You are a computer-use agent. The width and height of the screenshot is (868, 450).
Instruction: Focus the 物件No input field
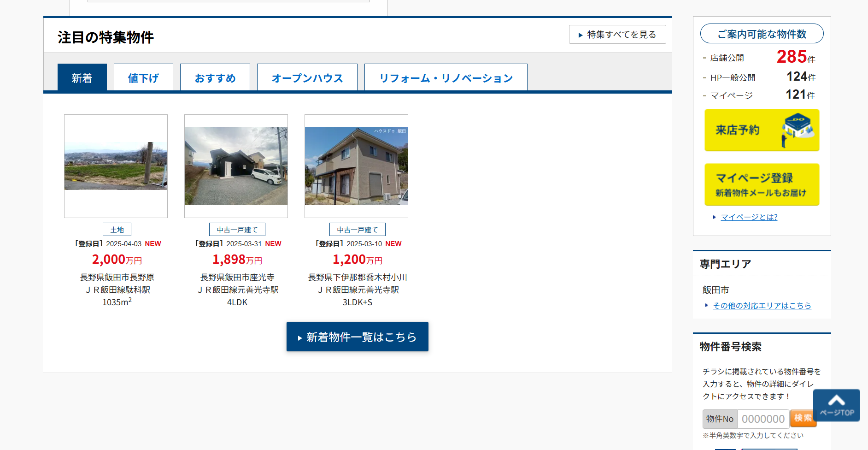point(763,419)
